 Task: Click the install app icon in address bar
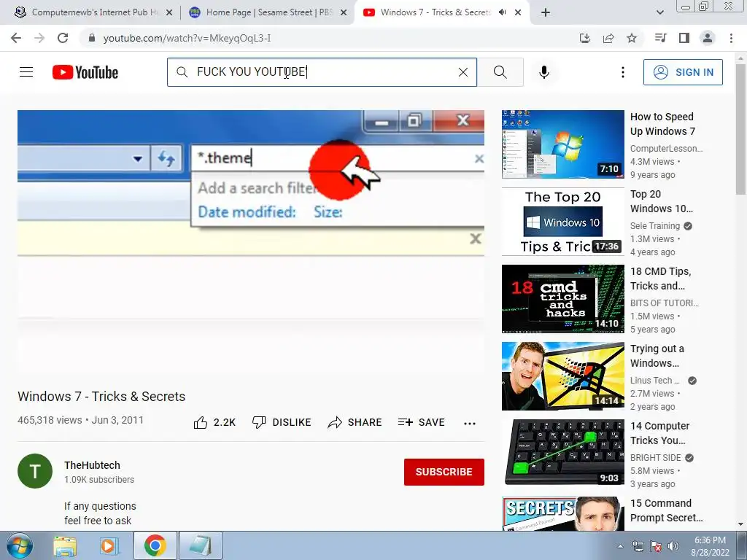pyautogui.click(x=584, y=38)
